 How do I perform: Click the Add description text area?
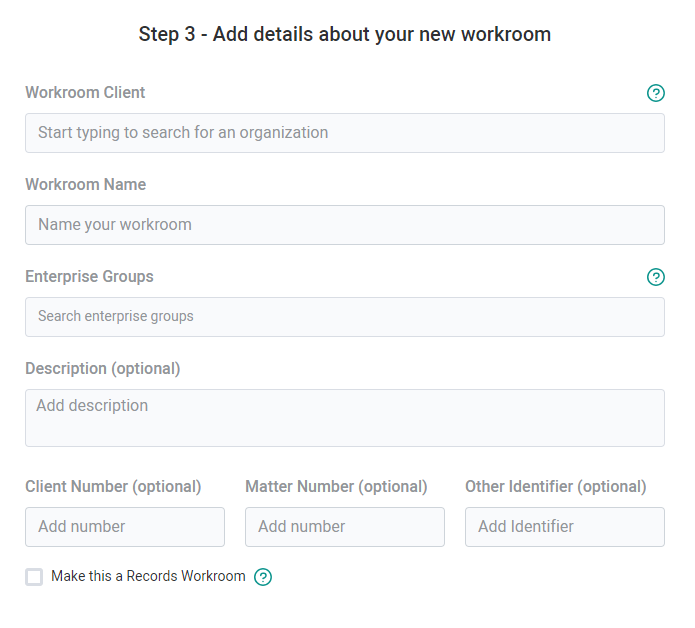pyautogui.click(x=345, y=418)
